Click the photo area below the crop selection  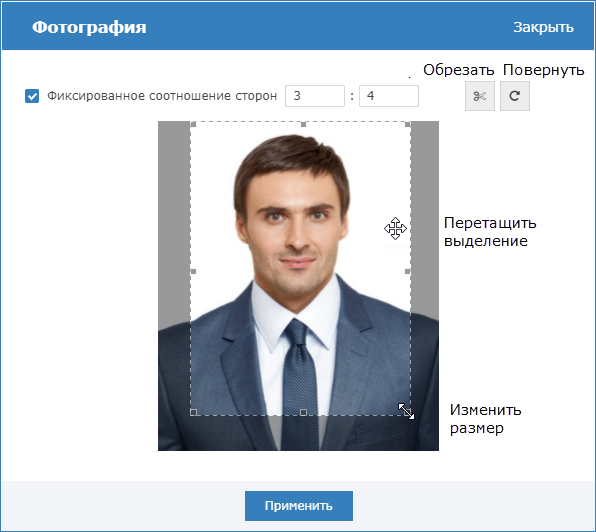298,433
